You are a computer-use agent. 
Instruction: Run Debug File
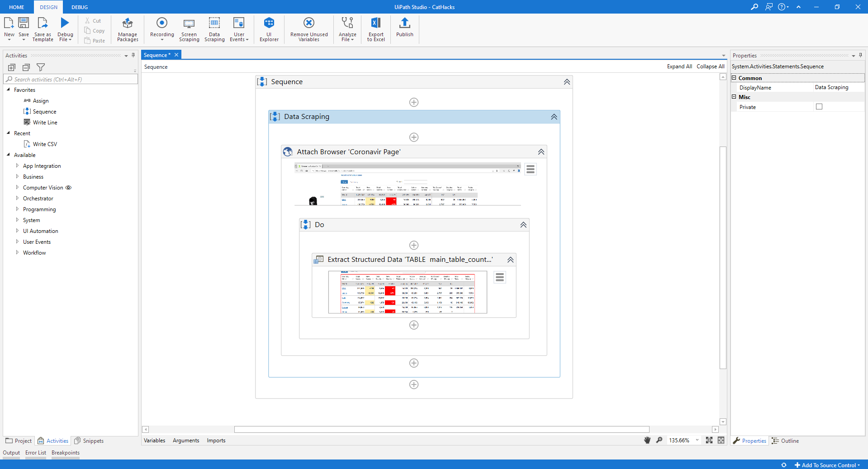(65, 30)
